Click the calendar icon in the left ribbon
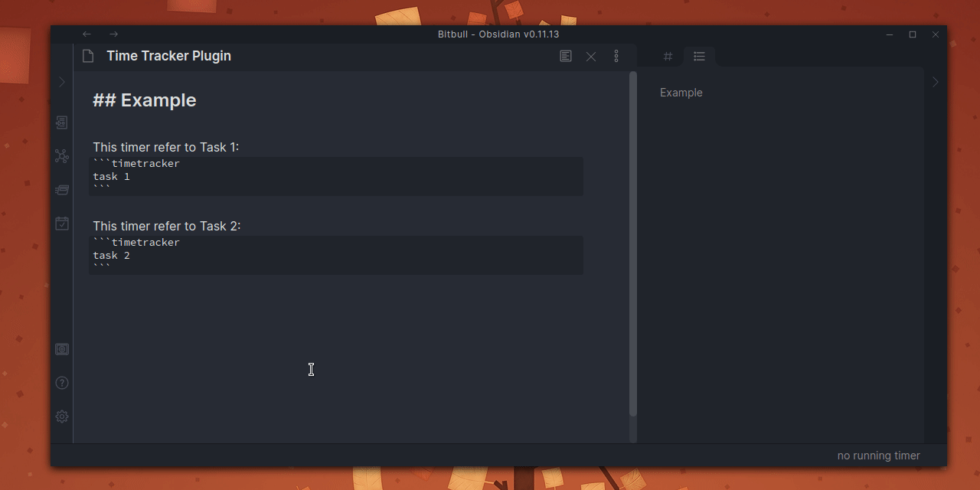Image resolution: width=980 pixels, height=490 pixels. (x=61, y=223)
